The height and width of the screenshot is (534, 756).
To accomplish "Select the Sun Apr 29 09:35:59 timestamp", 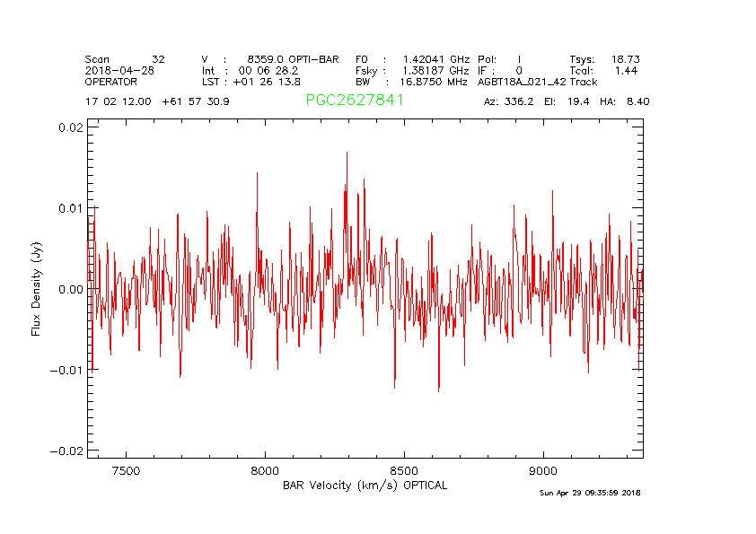I will point(590,493).
